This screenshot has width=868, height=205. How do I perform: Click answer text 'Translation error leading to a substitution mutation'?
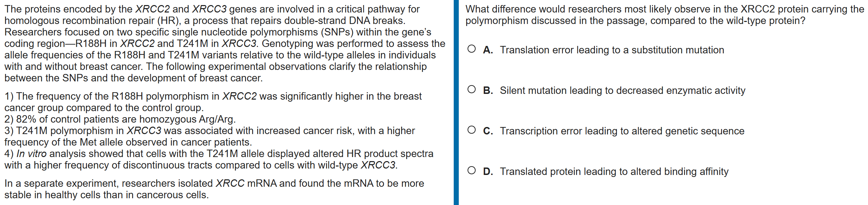(x=611, y=50)
